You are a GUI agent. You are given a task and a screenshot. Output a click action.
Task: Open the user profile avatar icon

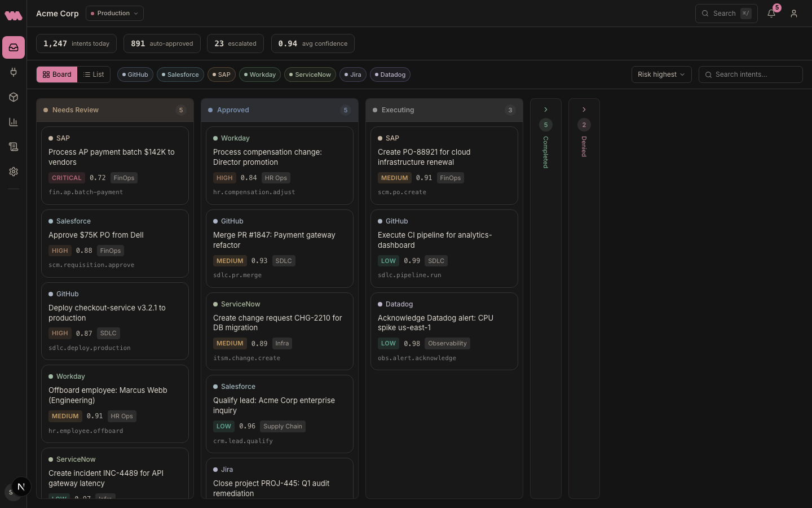click(x=794, y=13)
